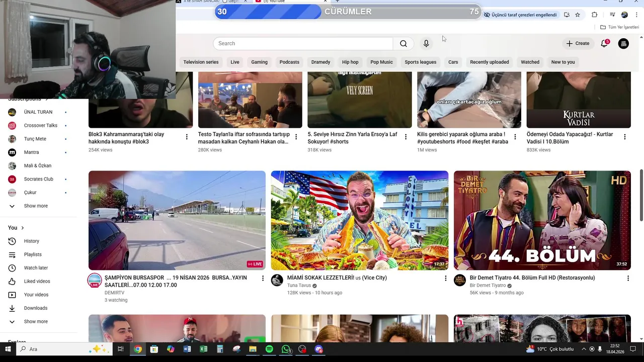Open Çukur subscription channel
Viewport: 644px width, 362px height.
[38, 193]
